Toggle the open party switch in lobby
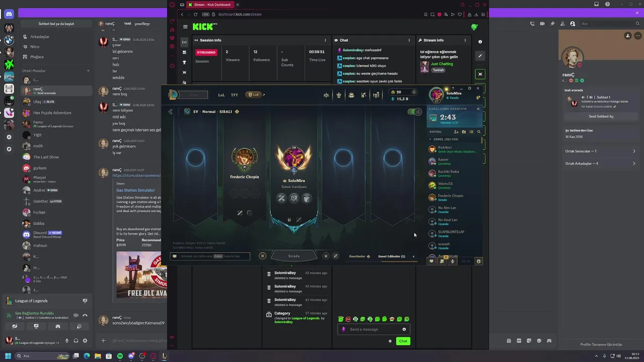Image resolution: width=644 pixels, height=362 pixels. [415, 112]
